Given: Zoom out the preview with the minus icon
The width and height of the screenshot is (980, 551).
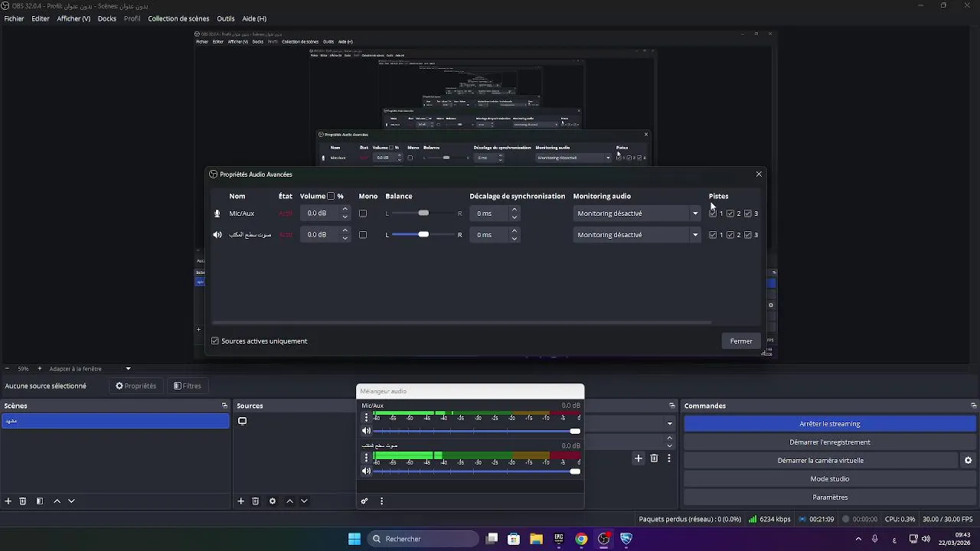Looking at the screenshot, I should click(x=7, y=369).
